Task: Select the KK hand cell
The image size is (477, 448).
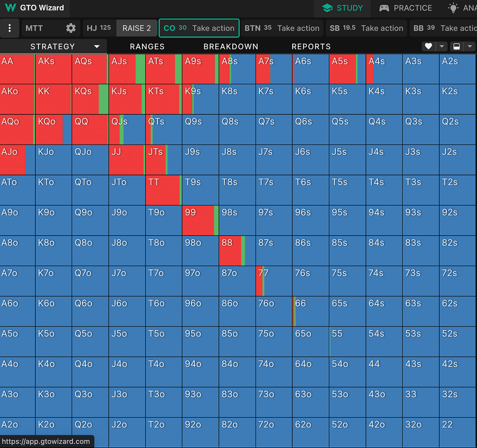Action: [x=54, y=99]
